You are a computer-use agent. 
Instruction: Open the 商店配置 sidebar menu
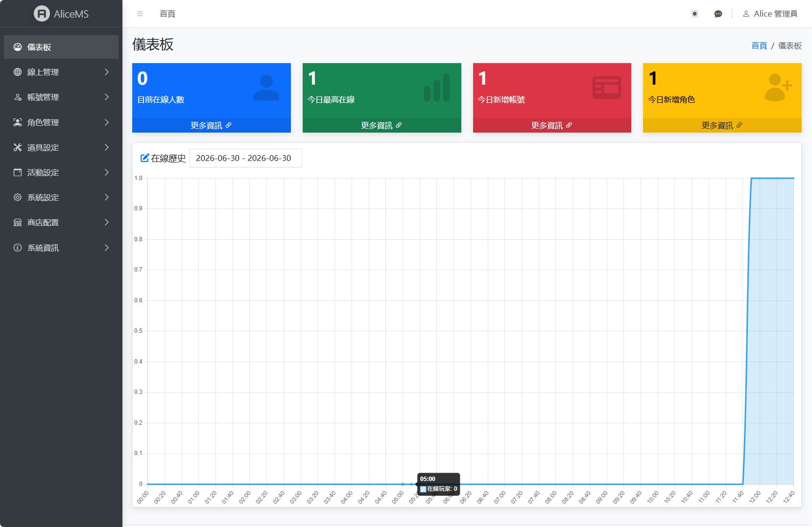pos(61,222)
